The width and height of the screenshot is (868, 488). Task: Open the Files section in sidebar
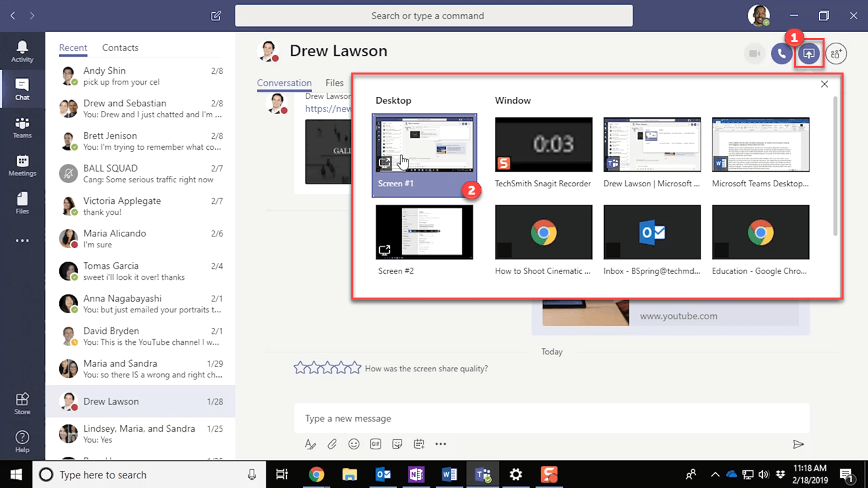click(x=22, y=203)
